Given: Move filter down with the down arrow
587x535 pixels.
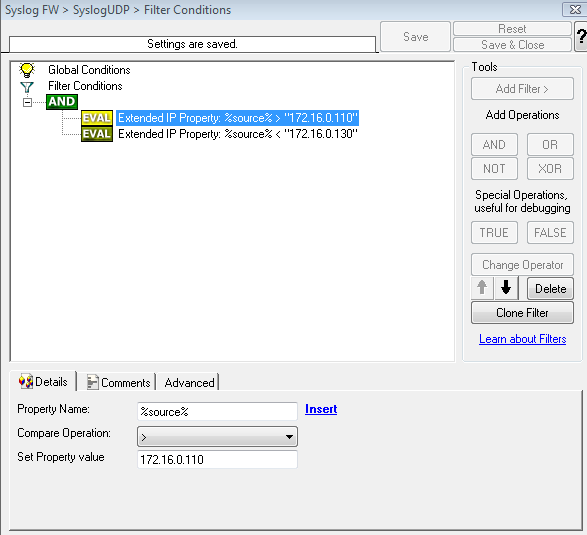Looking at the screenshot, I should pos(506,288).
